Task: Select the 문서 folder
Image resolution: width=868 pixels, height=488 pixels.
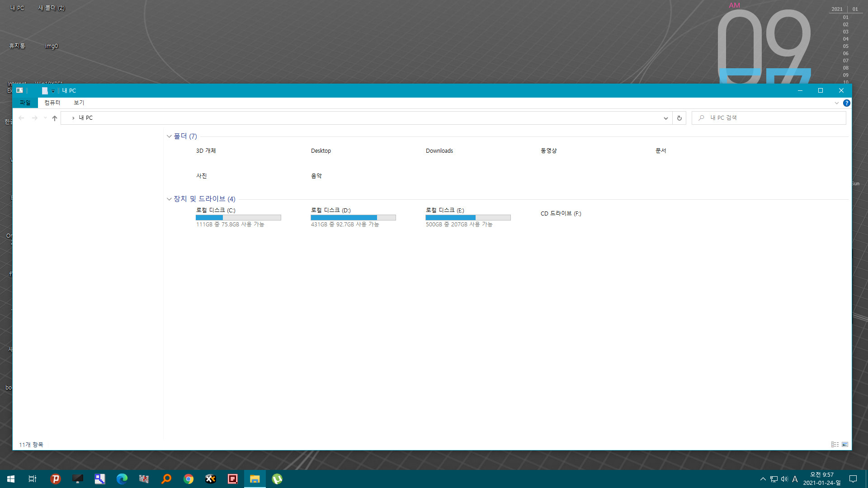Action: pos(661,150)
